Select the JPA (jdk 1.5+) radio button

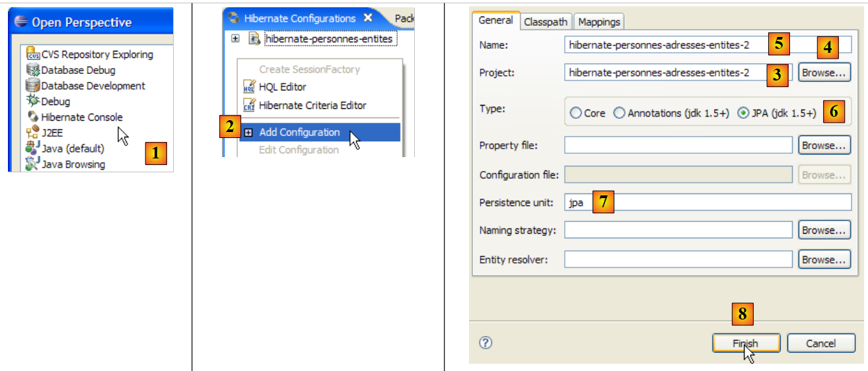742,114
